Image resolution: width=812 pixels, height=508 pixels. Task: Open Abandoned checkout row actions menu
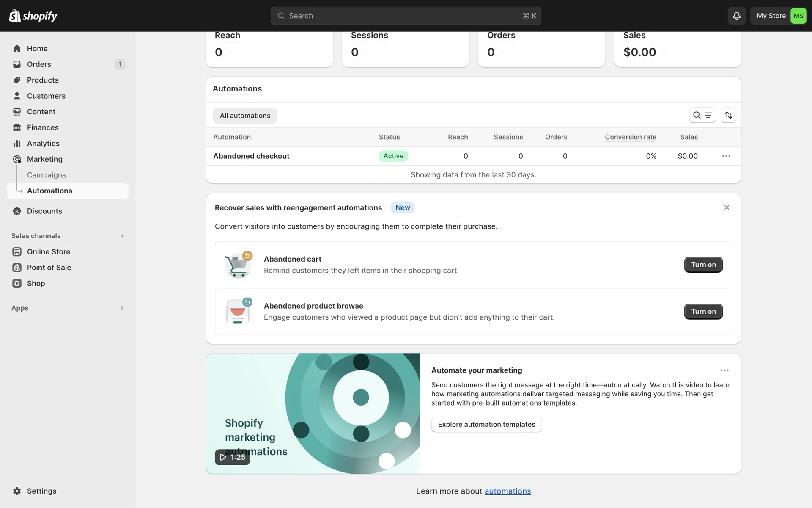(x=726, y=156)
